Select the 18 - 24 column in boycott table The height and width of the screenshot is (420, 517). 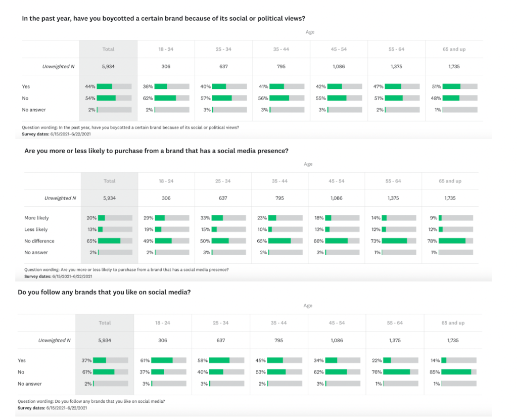click(x=166, y=49)
